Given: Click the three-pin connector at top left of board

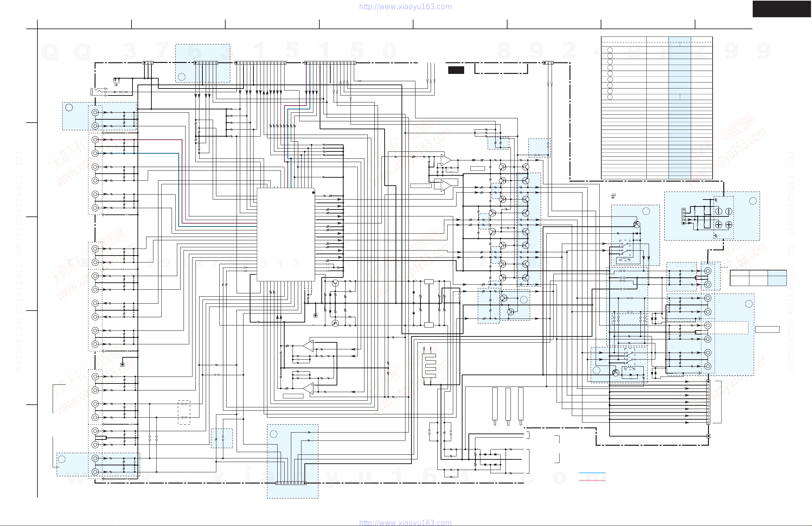Looking at the screenshot, I should pyautogui.click(x=148, y=63).
